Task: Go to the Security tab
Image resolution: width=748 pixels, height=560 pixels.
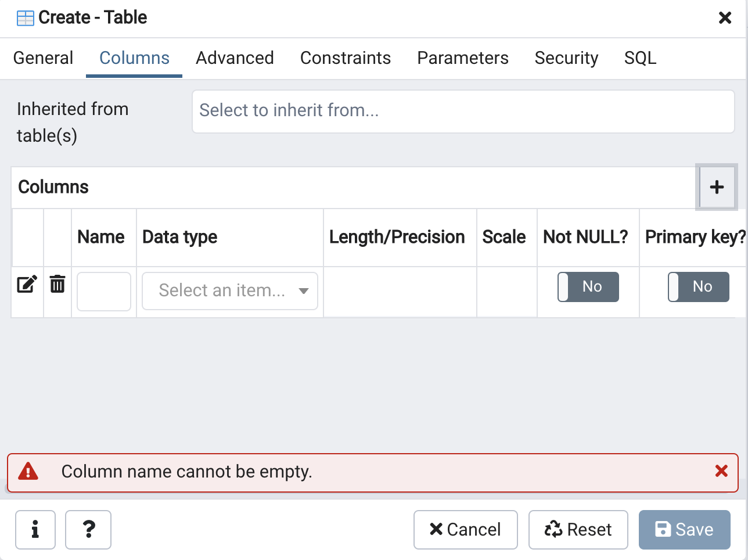Action: coord(566,58)
